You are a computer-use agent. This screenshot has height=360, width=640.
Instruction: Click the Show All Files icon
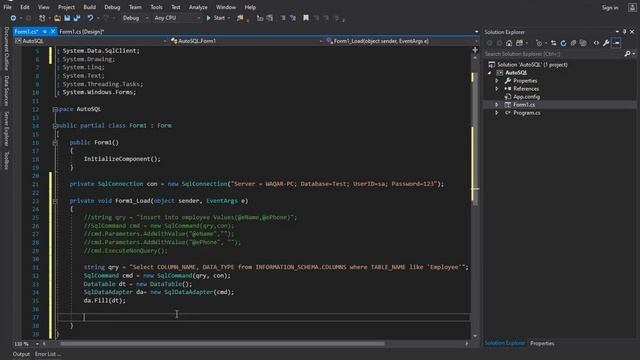583,43
